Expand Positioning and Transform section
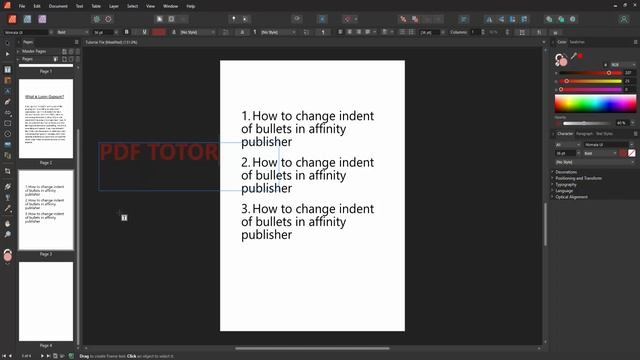This screenshot has height=360, width=640. pos(578,178)
